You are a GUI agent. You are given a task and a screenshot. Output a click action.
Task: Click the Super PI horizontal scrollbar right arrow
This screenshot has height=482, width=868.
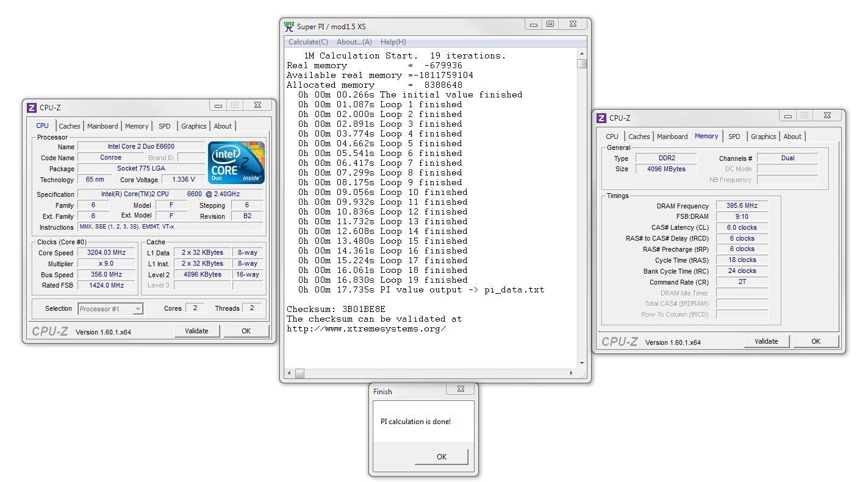point(571,373)
